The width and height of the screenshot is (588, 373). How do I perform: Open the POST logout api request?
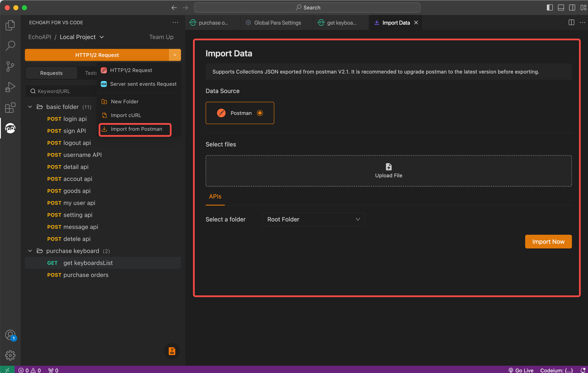pos(103,143)
